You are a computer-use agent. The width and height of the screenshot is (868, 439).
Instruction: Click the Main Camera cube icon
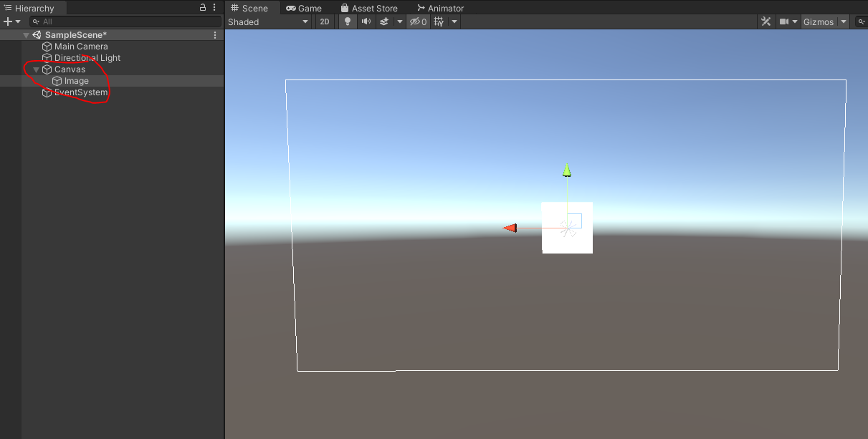(47, 47)
